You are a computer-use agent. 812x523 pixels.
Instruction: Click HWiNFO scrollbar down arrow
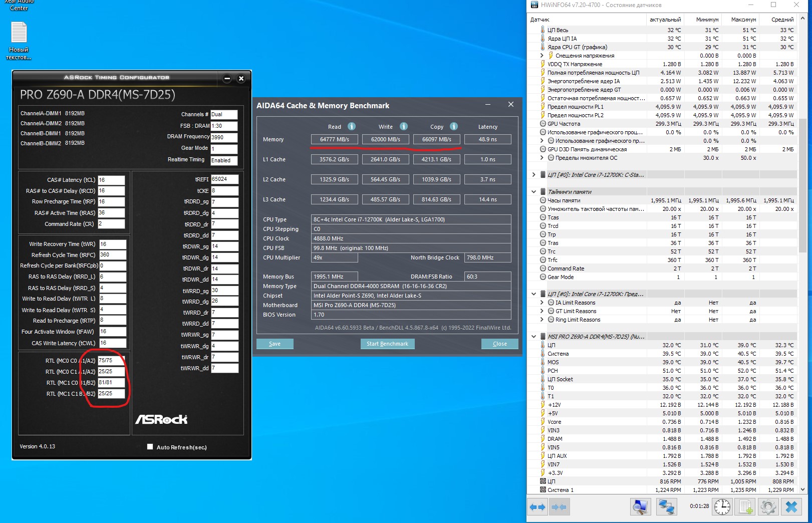[x=802, y=489]
